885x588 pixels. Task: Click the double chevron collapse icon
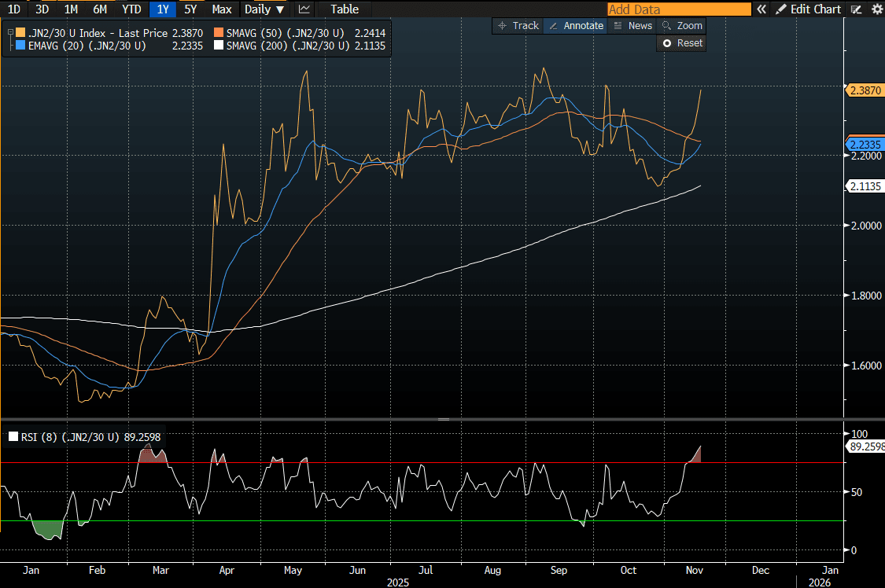(761, 9)
